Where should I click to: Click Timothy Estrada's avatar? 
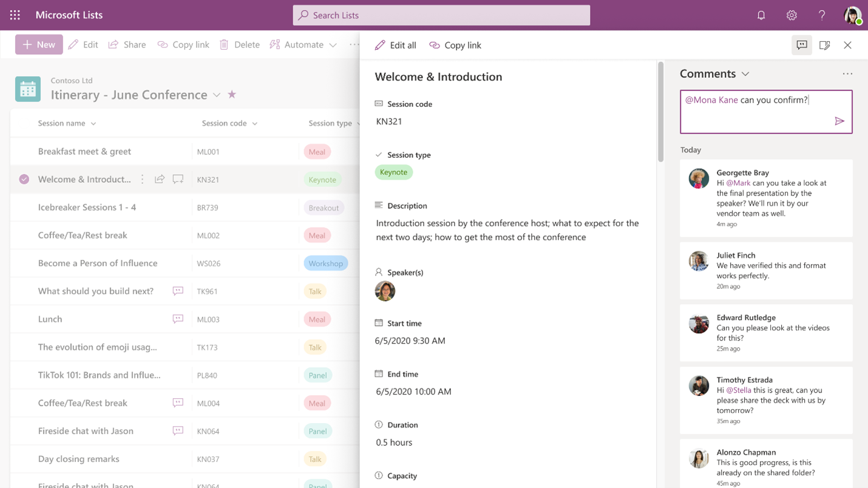coord(699,386)
